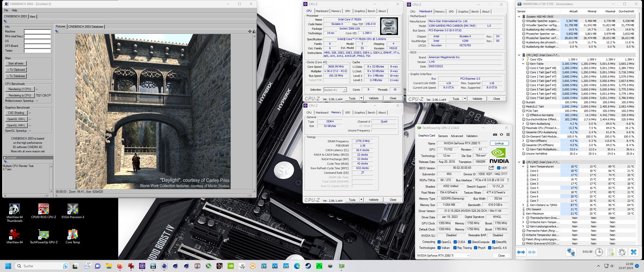Open the Bench tab in CPU-Z CPU window

[371, 11]
